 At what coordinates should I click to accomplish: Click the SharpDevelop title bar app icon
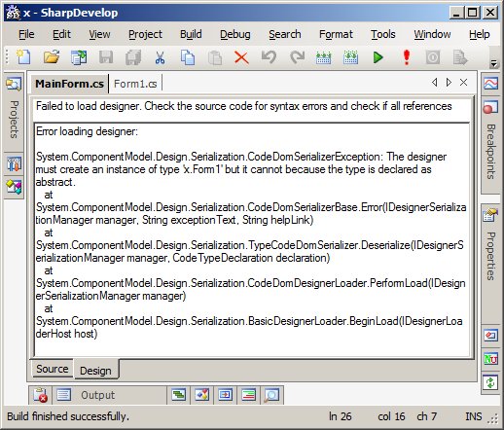pos(13,13)
